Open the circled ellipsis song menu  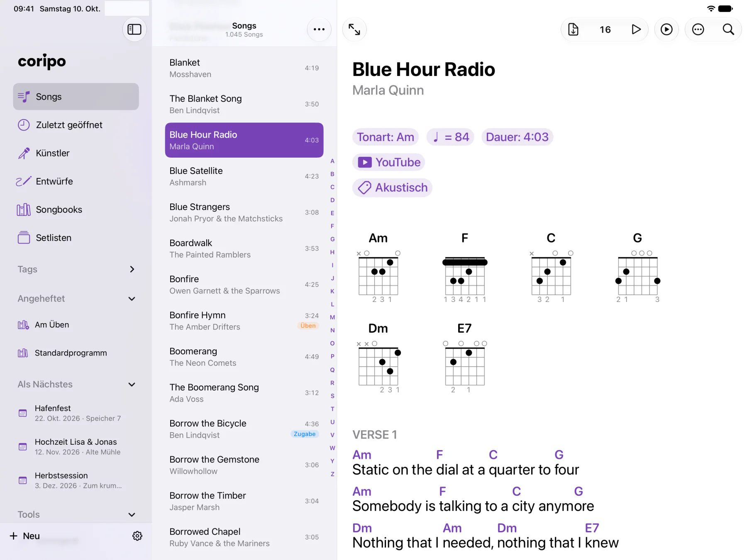(698, 29)
